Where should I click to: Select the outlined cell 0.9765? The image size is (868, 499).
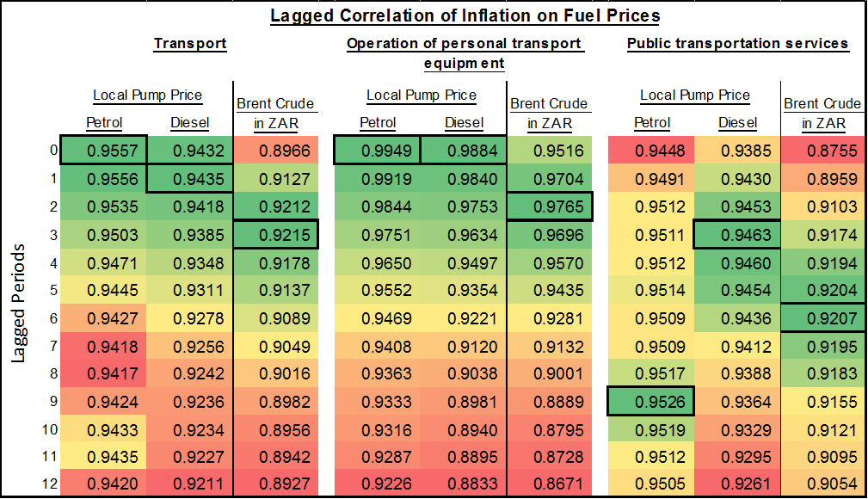(550, 206)
